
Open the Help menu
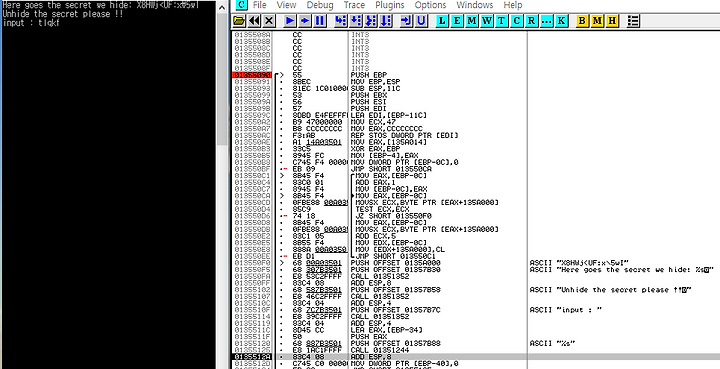point(512,5)
